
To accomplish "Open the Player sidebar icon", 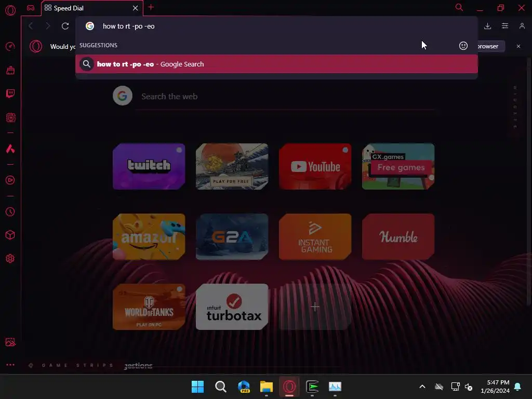I will [10, 180].
